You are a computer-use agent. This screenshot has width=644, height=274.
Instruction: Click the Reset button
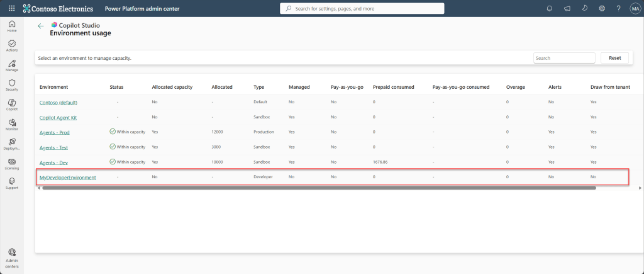(615, 58)
